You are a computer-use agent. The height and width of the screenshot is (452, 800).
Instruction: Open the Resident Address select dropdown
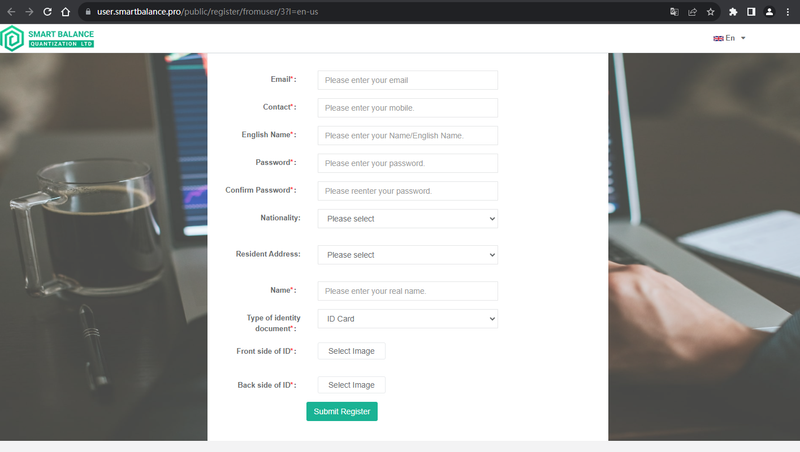(408, 255)
